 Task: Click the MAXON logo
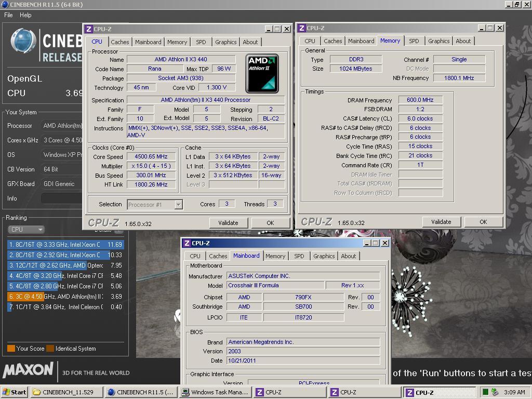28,370
